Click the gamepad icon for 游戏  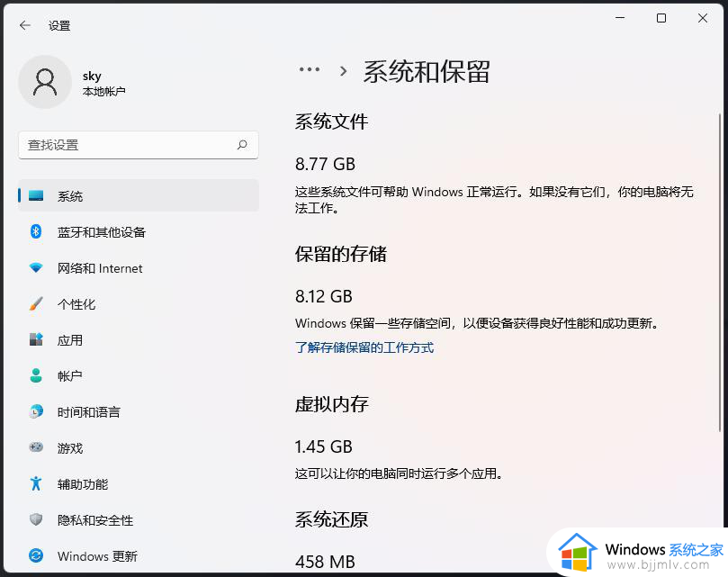pos(36,447)
